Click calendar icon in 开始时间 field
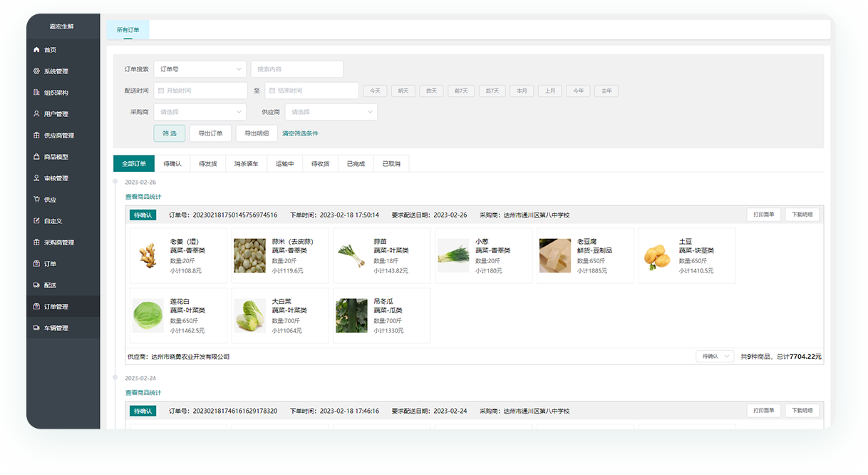 162,91
